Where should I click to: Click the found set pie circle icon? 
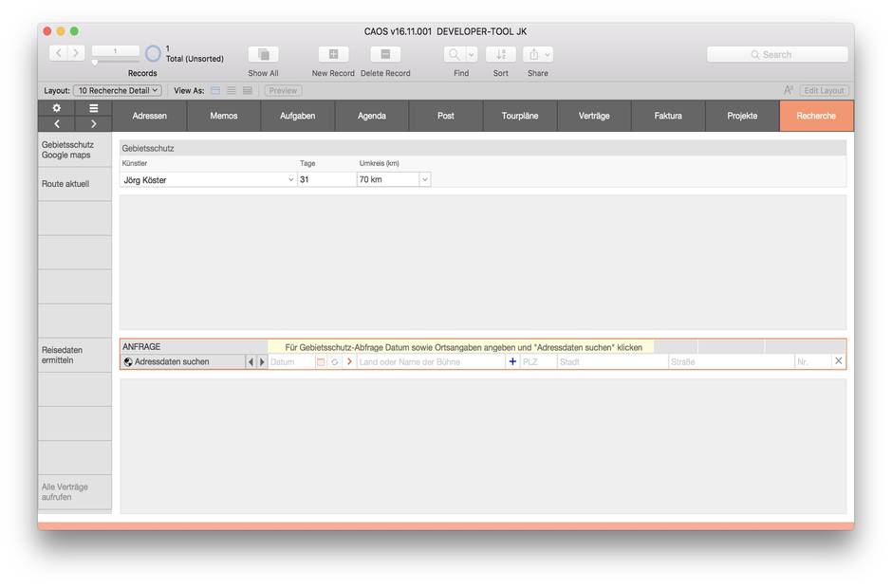(x=153, y=53)
